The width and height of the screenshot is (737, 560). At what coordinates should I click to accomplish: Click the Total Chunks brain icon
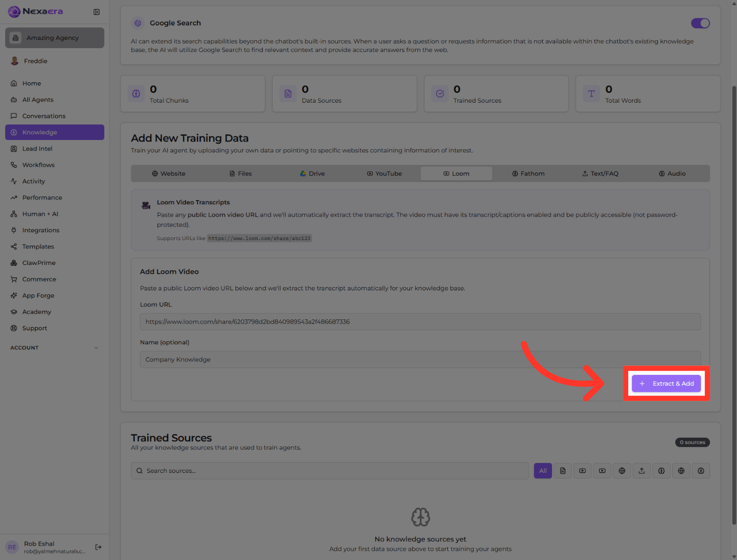click(136, 94)
